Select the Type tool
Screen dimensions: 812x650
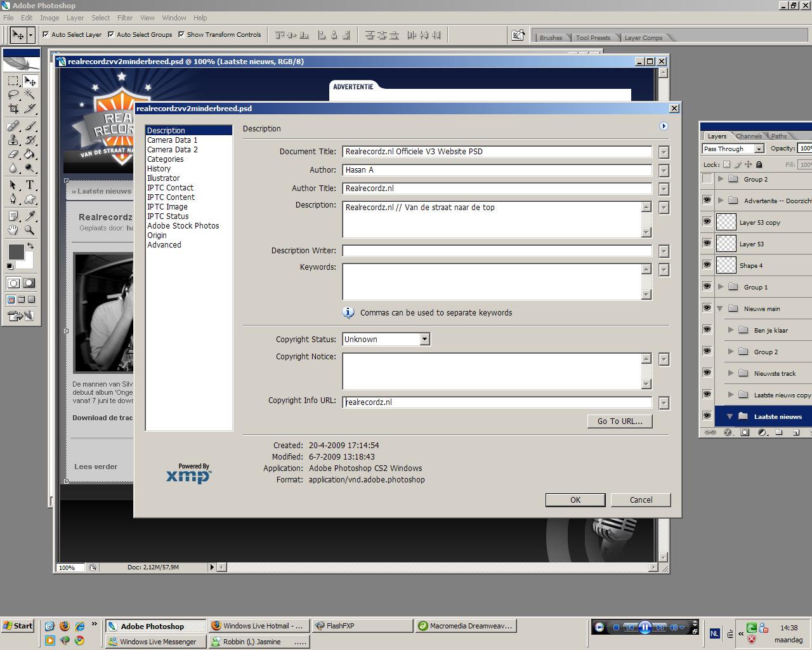click(29, 185)
